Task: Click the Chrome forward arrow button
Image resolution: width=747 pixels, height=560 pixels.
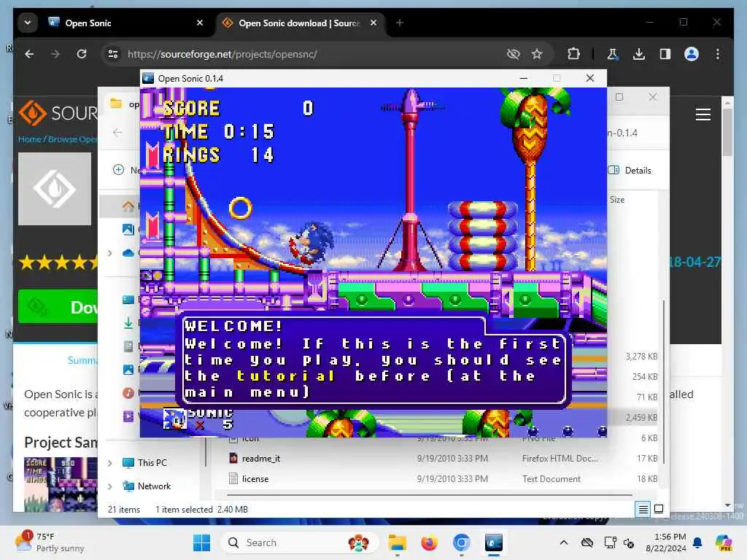Action: point(55,54)
